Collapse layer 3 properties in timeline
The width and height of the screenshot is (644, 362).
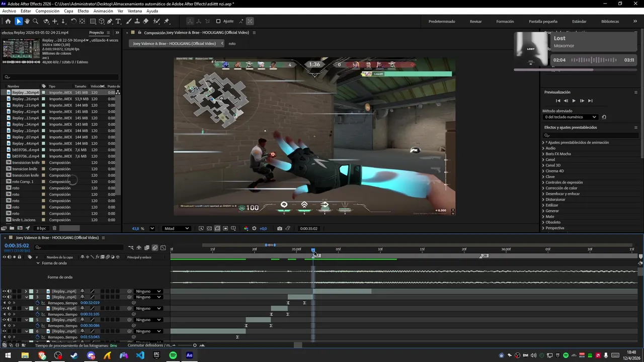26,297
